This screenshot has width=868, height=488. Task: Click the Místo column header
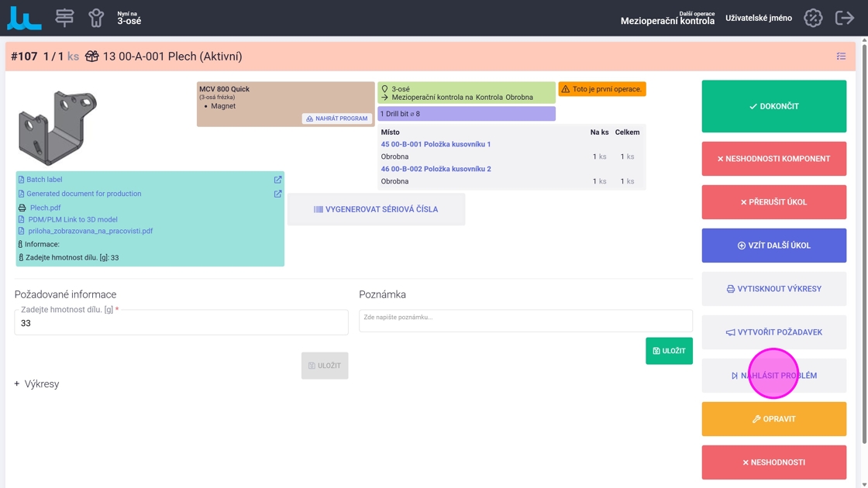pyautogui.click(x=391, y=132)
